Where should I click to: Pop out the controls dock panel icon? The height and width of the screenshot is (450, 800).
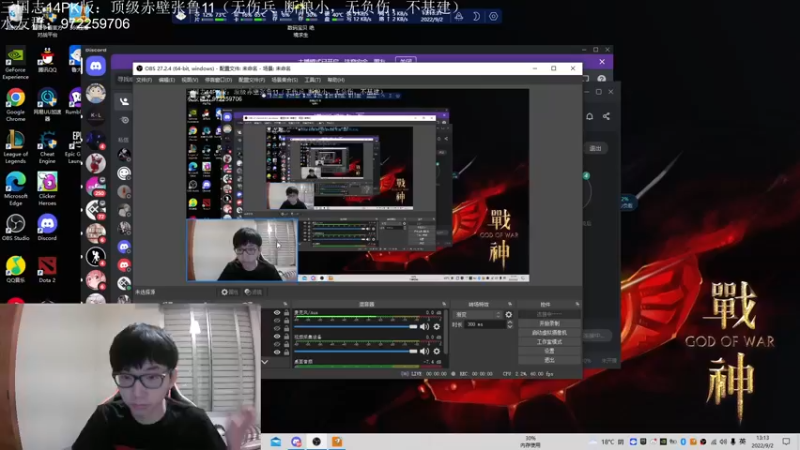point(577,304)
